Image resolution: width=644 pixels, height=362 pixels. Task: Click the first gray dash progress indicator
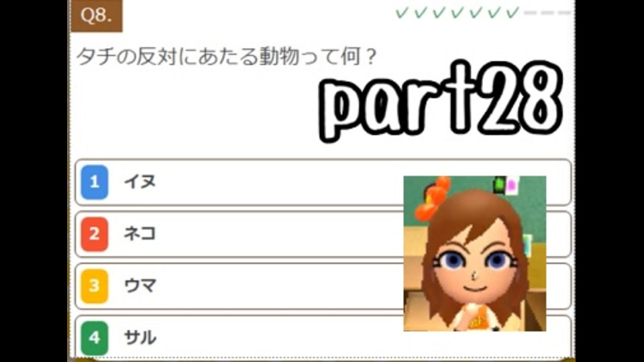tap(530, 13)
